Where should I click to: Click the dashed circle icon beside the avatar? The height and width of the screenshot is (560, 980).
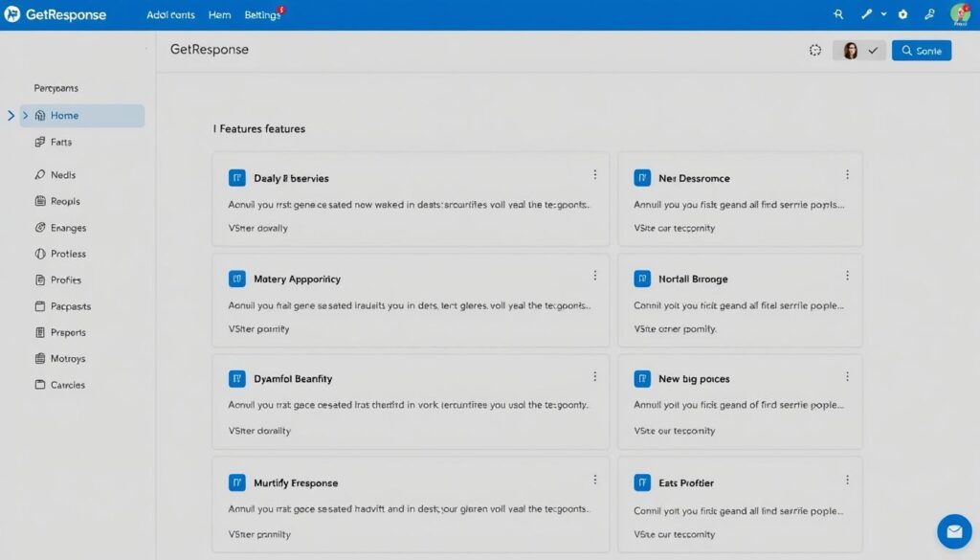(x=815, y=51)
